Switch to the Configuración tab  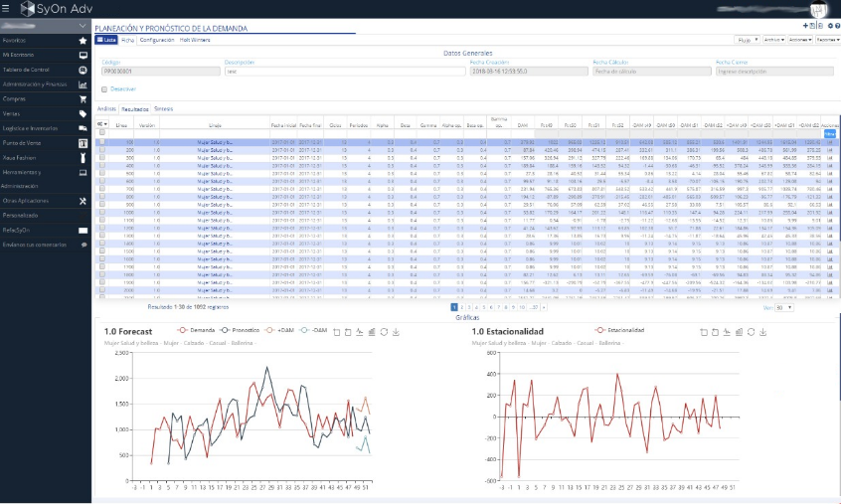coord(157,40)
